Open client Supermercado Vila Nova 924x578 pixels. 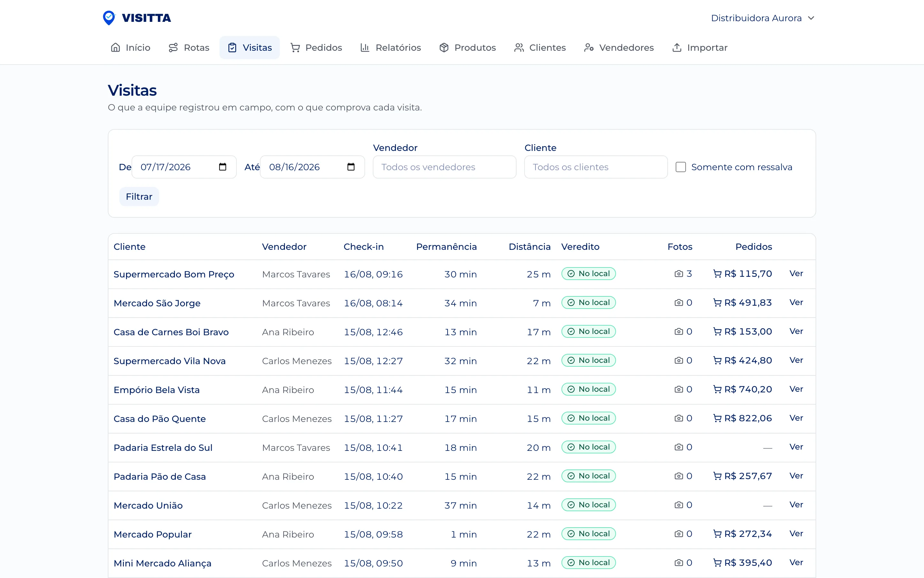click(169, 361)
